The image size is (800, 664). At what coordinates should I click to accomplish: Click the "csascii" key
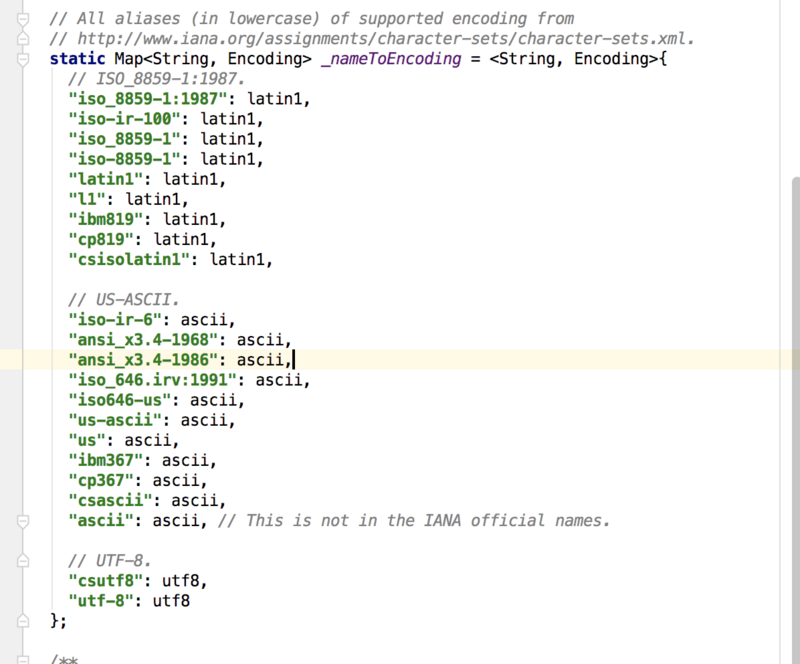click(x=110, y=501)
